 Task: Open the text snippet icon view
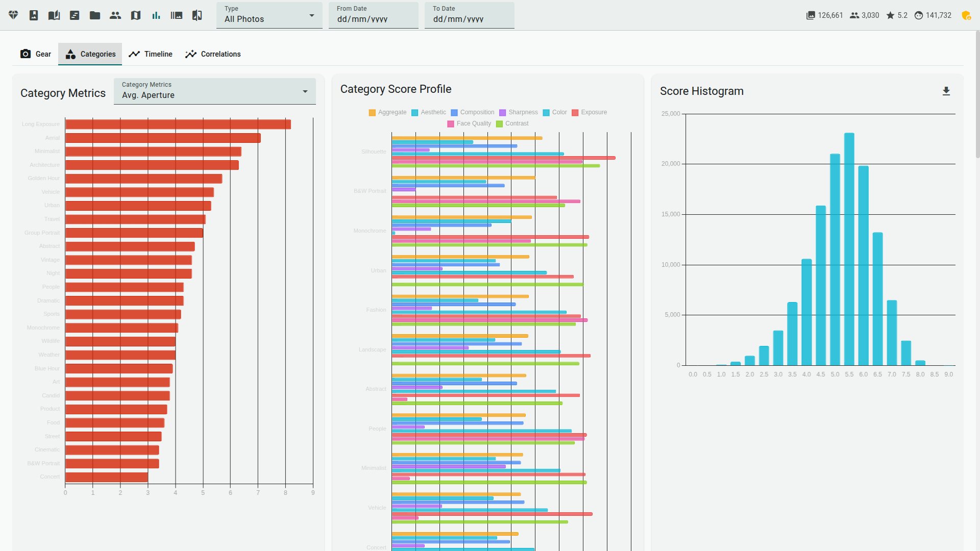[x=75, y=15]
